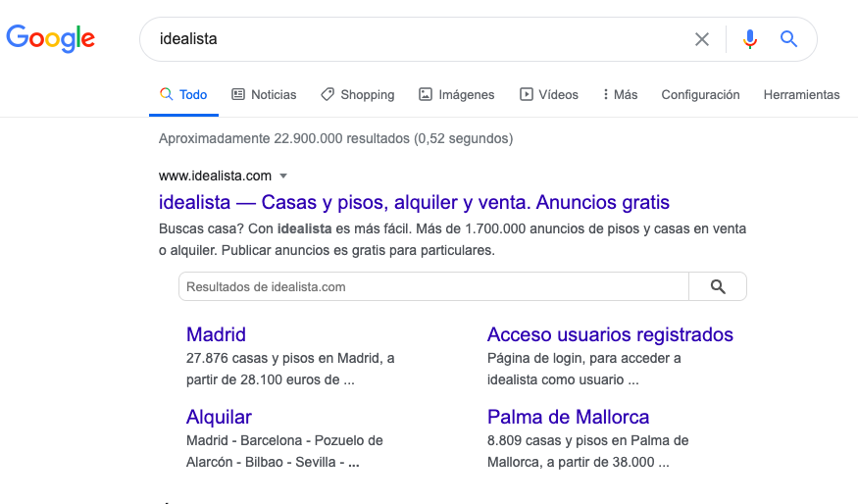Select the Todo tab
This screenshot has width=858, height=504.
click(x=183, y=95)
